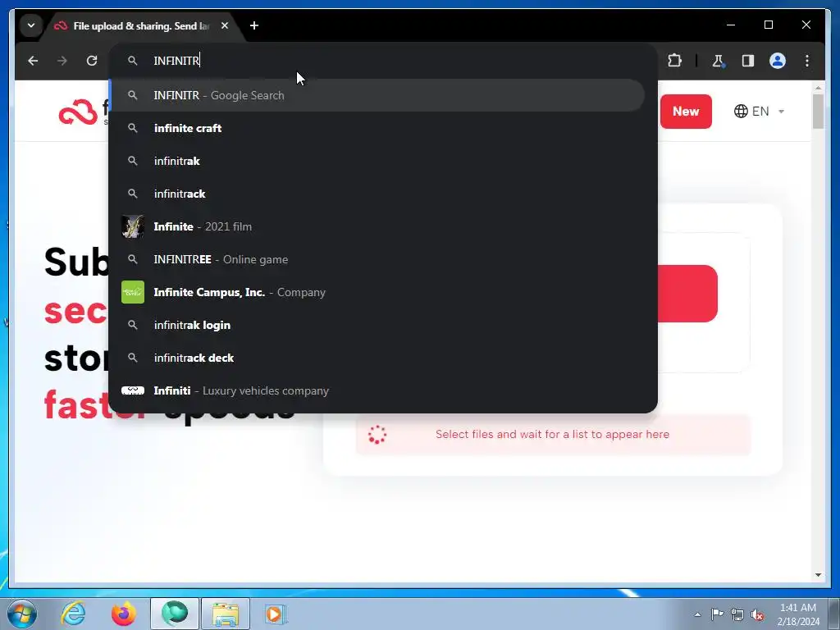Click the Infiniti brand logo thumbnail

[133, 390]
